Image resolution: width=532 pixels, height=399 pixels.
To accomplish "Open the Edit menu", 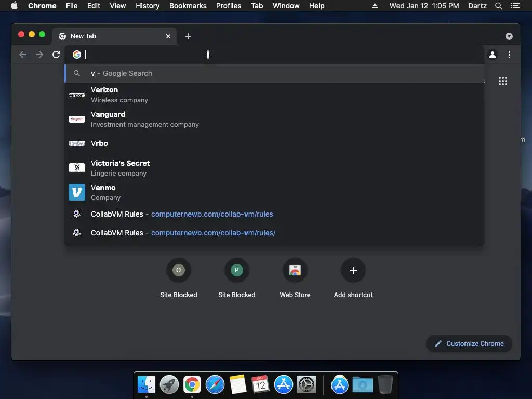I will click(x=94, y=6).
